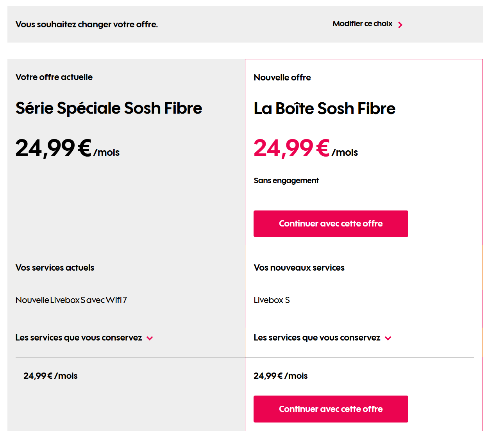The width and height of the screenshot is (504, 435).
Task: Click the "Vos services actuels" heading
Action: (x=55, y=268)
